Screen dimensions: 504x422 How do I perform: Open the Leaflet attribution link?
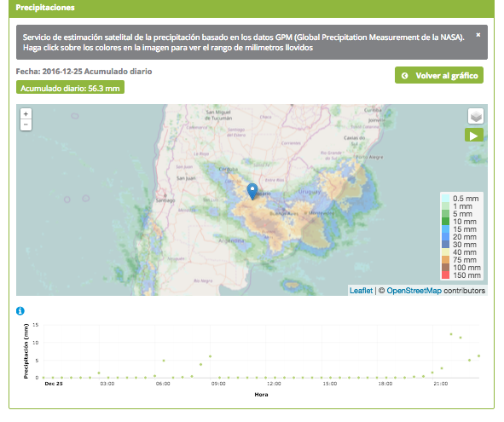coord(361,291)
